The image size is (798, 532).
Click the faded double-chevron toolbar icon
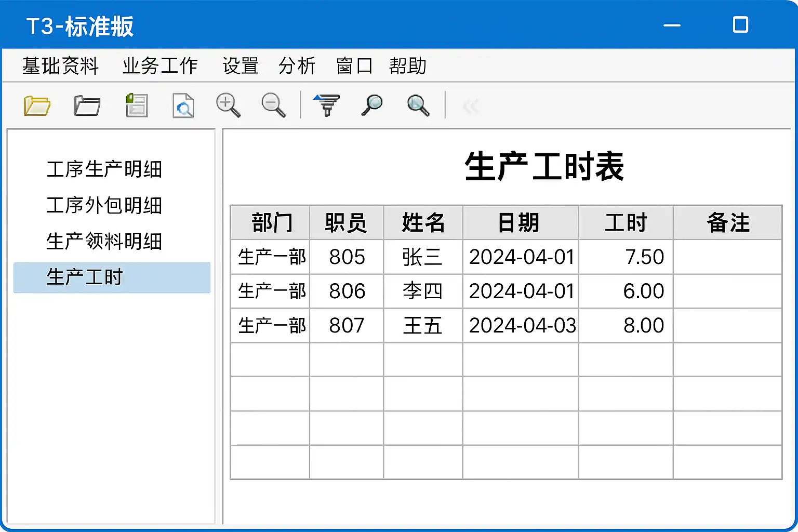[470, 107]
